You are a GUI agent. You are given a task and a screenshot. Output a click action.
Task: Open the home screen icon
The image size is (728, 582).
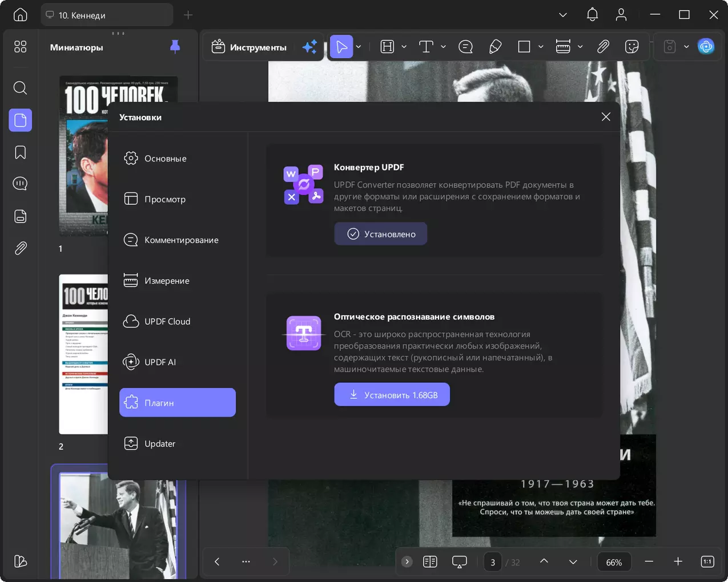point(21,15)
